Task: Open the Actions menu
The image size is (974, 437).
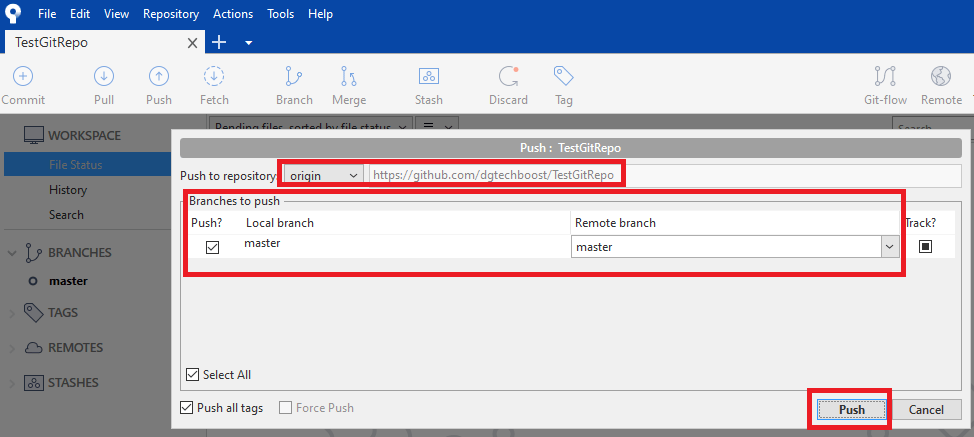Action: point(233,14)
